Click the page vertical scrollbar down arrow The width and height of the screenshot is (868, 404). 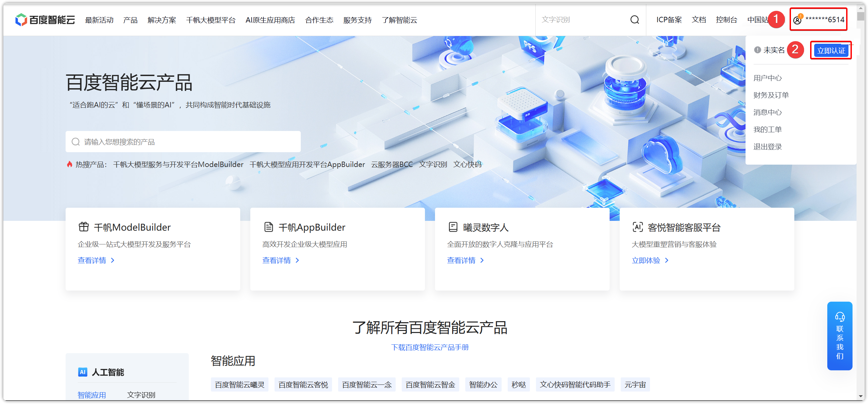click(861, 397)
